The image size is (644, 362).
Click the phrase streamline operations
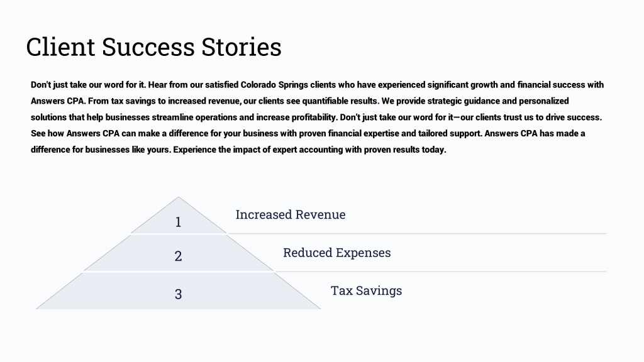pos(194,118)
